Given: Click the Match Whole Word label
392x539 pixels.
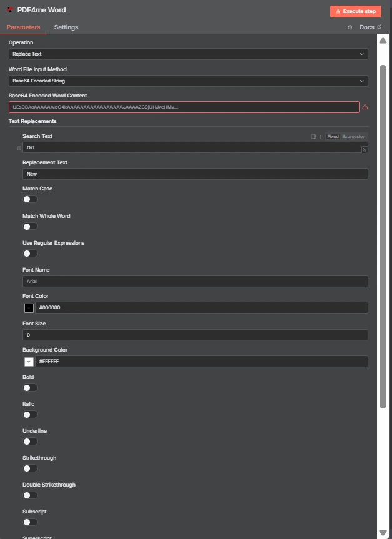Looking at the screenshot, I should (x=46, y=216).
